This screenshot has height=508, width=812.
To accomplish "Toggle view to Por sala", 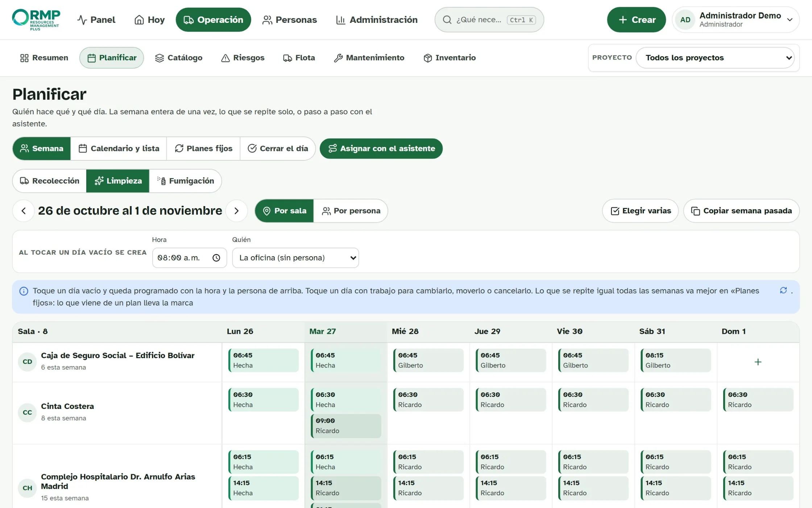I will [285, 211].
